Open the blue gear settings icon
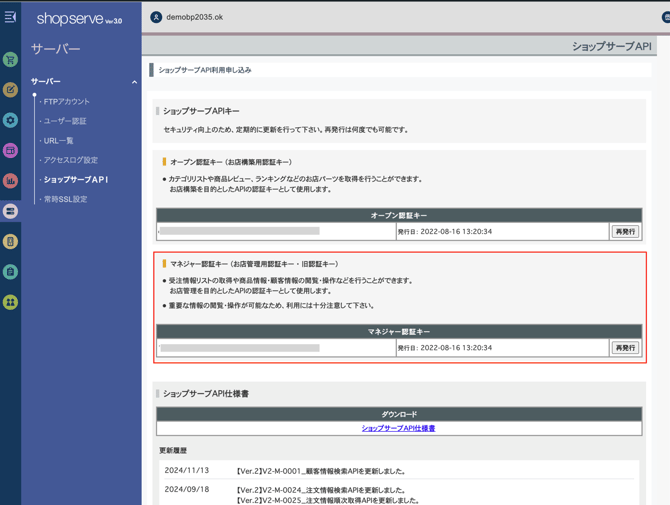This screenshot has width=670, height=505. click(x=10, y=120)
